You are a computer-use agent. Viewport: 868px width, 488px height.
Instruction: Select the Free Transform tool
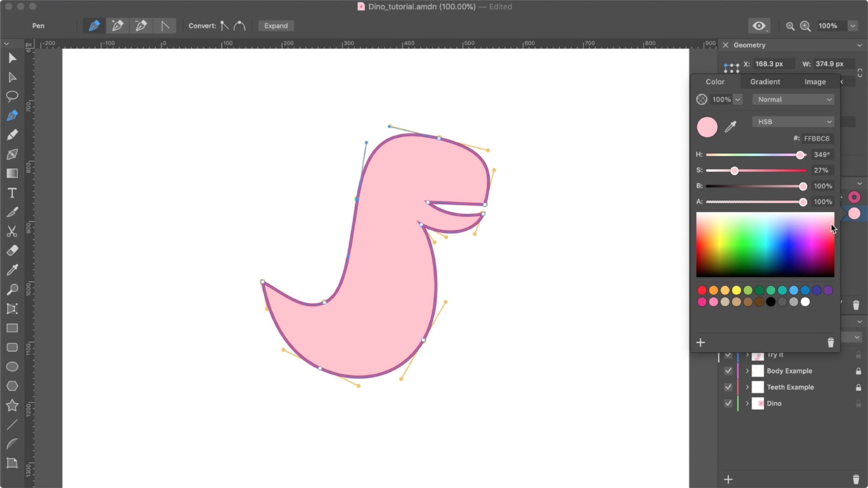pyautogui.click(x=12, y=309)
